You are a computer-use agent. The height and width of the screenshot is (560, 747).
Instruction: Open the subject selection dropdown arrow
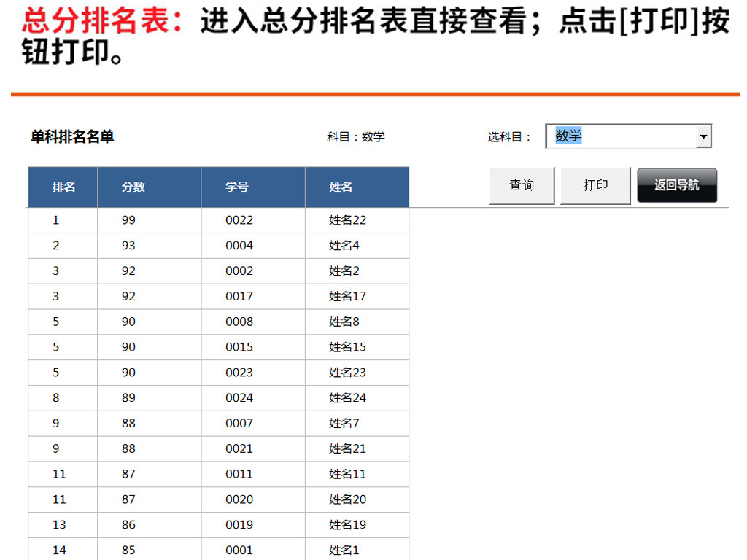704,136
